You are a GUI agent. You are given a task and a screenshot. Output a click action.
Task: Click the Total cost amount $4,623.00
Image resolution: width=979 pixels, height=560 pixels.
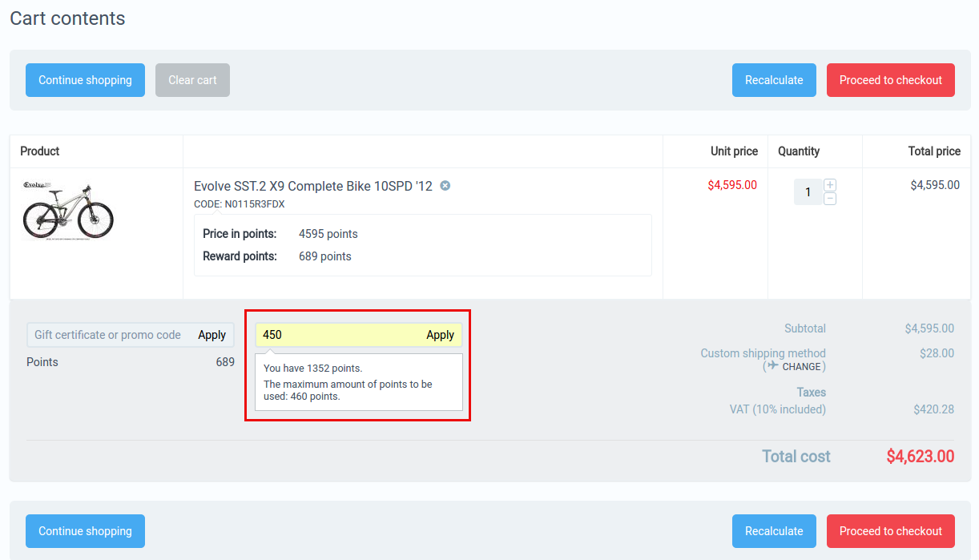pos(921,457)
